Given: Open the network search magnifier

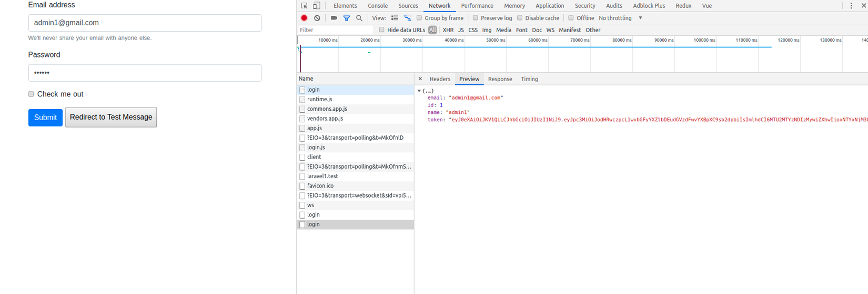Looking at the screenshot, I should pos(359,18).
